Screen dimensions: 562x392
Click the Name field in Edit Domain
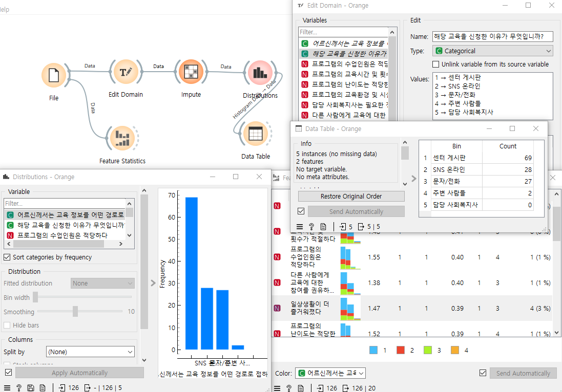coord(493,36)
